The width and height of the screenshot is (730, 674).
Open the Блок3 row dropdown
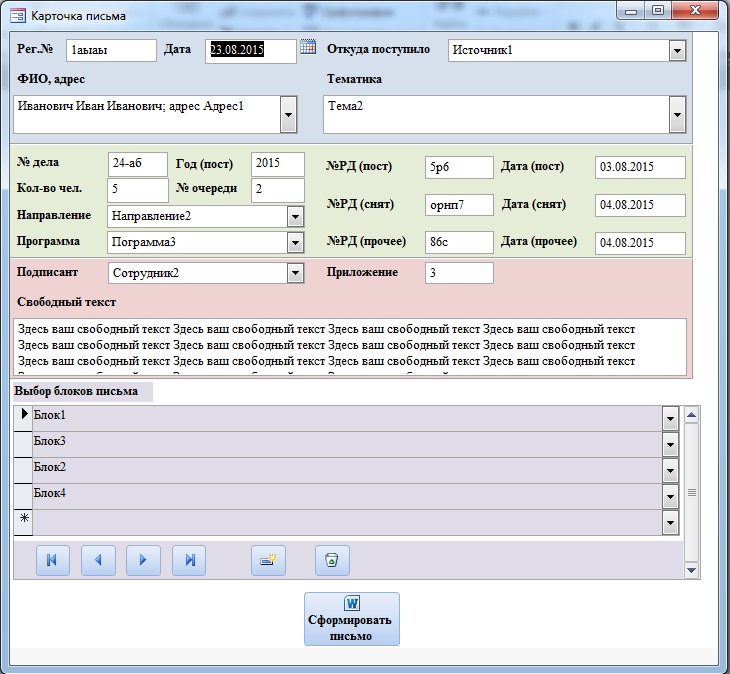point(671,445)
